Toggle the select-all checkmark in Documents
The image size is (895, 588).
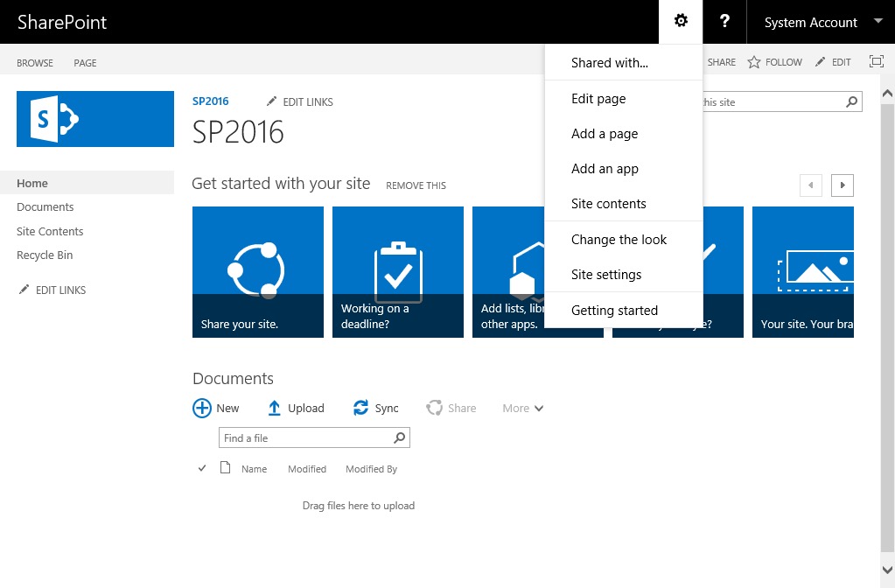[x=202, y=468]
